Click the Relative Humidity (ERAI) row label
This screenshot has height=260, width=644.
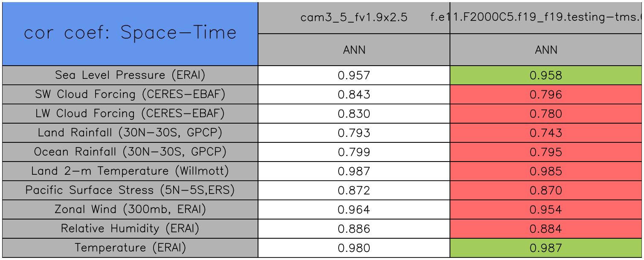point(130,229)
